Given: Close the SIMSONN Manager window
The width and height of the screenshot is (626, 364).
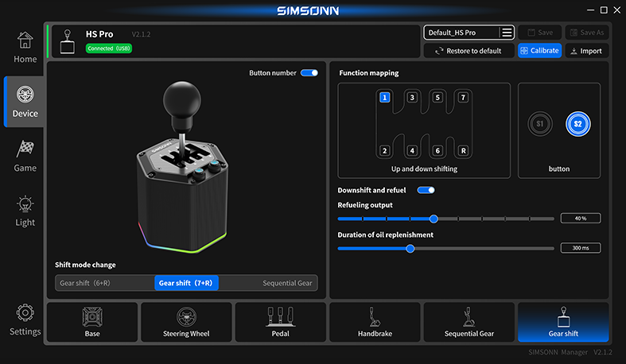Looking at the screenshot, I should [x=616, y=10].
